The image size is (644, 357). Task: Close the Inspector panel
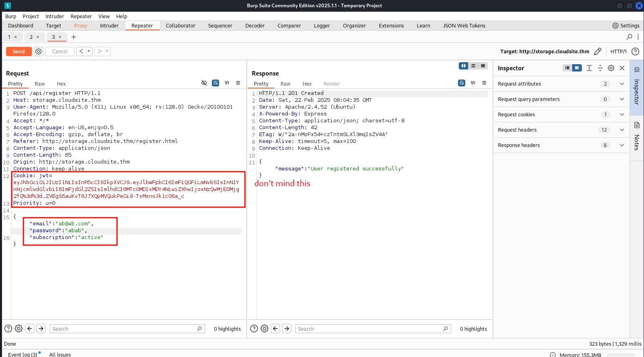tap(622, 68)
